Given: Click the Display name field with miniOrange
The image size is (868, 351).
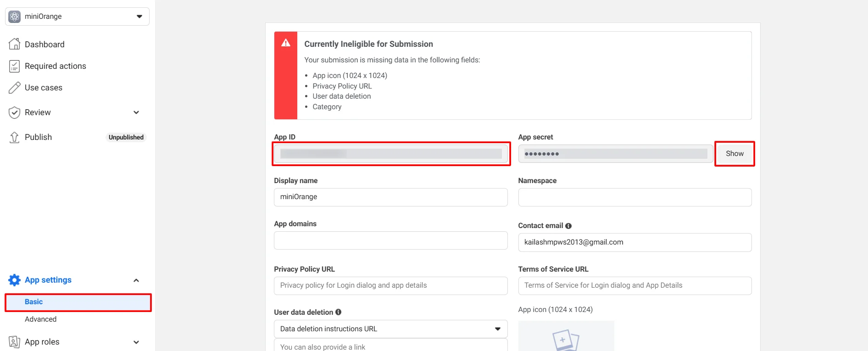Looking at the screenshot, I should (x=391, y=197).
